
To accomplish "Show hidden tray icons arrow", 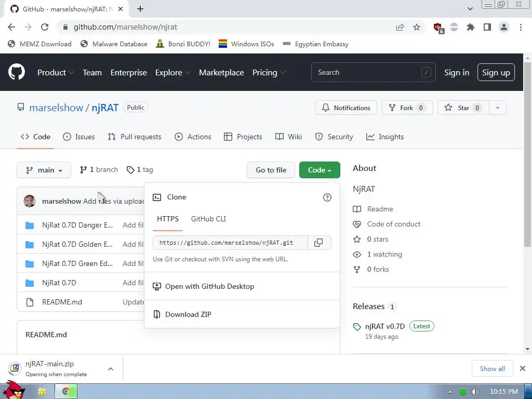I will tap(450, 392).
